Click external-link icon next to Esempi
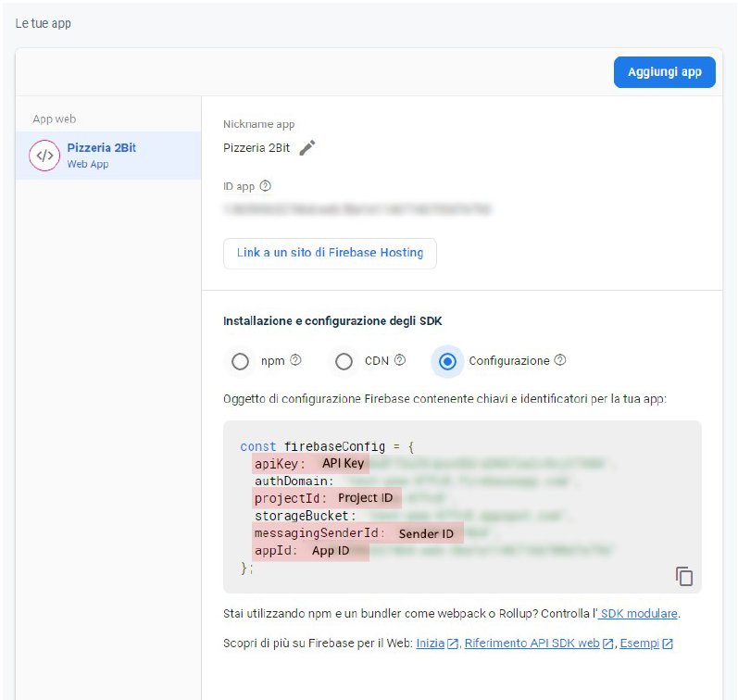The width and height of the screenshot is (738, 700). click(668, 644)
